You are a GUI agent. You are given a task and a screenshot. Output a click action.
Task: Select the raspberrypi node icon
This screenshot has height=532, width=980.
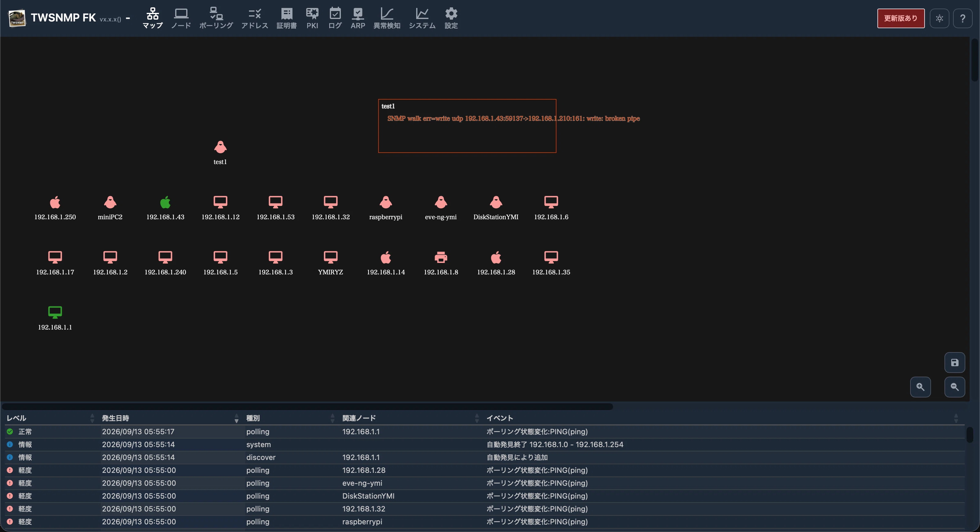(x=386, y=202)
